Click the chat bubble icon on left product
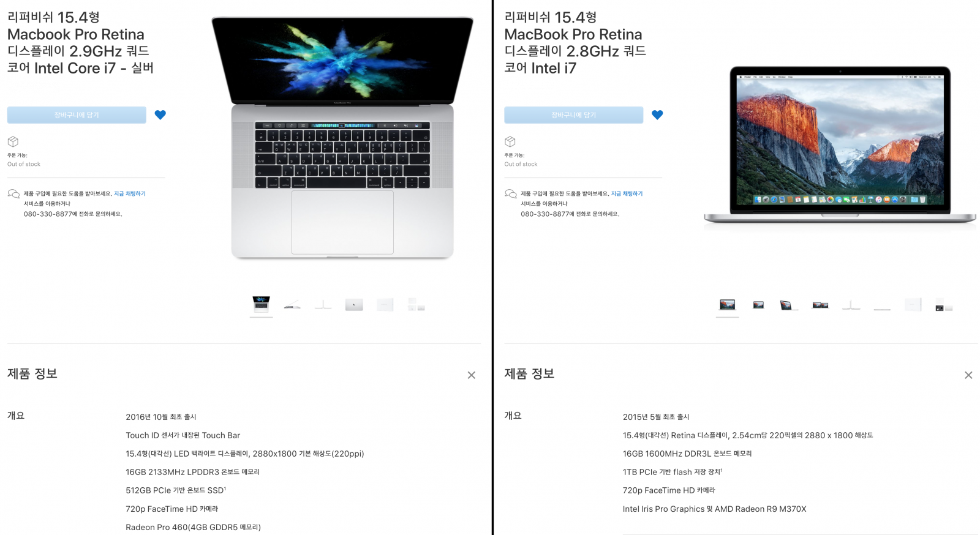The height and width of the screenshot is (535, 980). click(13, 194)
